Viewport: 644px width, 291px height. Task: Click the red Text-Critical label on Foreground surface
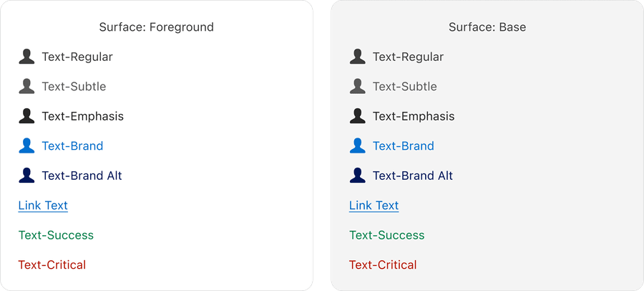[52, 265]
